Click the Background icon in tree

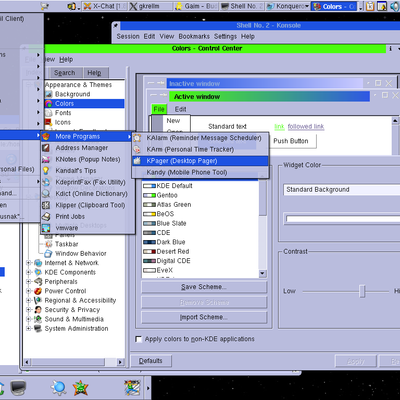pos(49,94)
